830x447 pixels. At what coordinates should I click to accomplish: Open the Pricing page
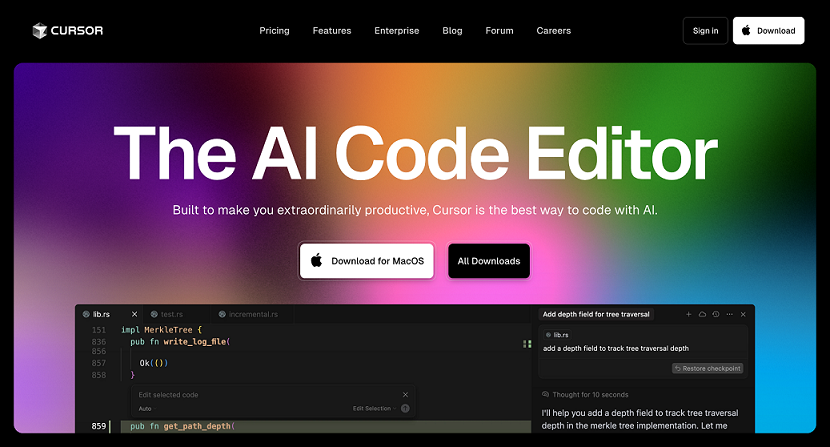point(274,31)
